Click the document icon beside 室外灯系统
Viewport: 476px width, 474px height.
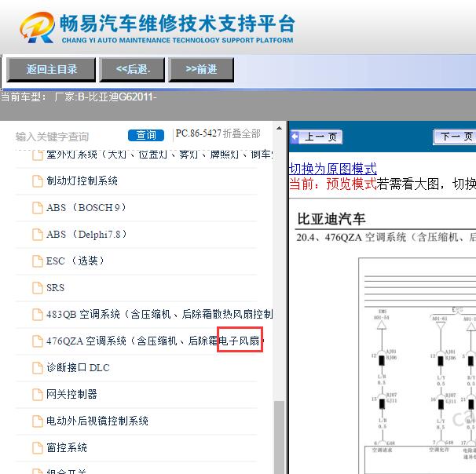click(x=38, y=155)
